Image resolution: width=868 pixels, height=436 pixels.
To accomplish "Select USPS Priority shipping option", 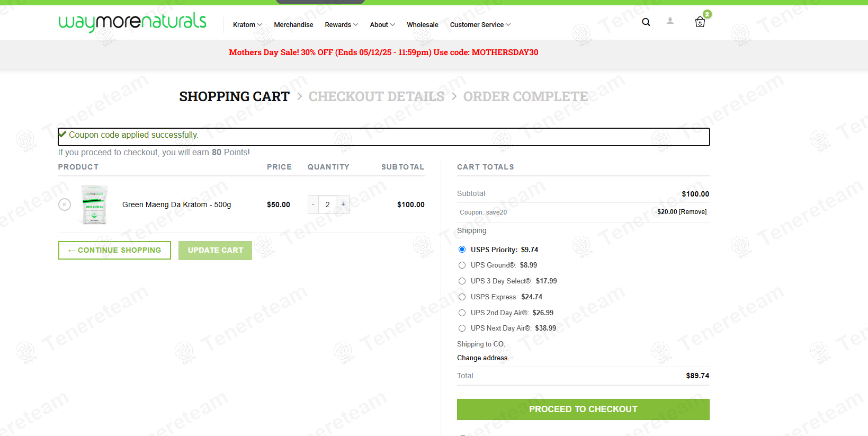I will (x=462, y=250).
